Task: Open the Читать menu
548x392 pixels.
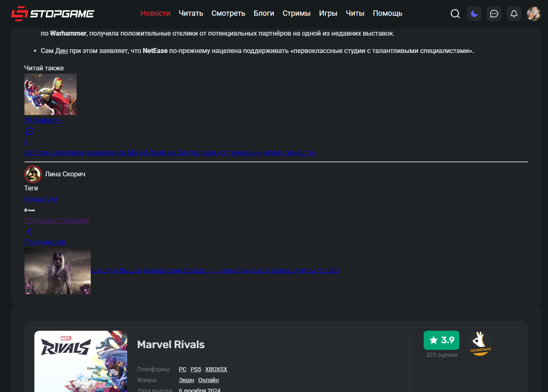Action: pyautogui.click(x=191, y=13)
